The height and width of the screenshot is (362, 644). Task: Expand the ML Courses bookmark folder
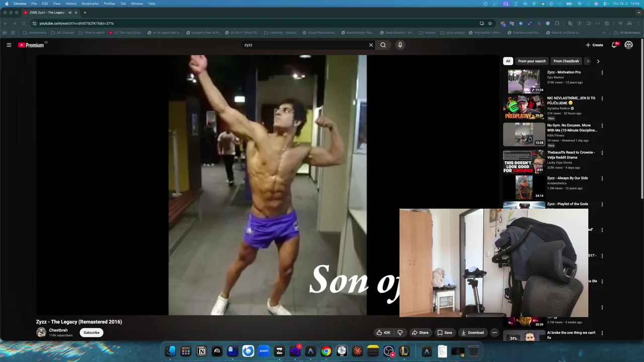(62, 33)
